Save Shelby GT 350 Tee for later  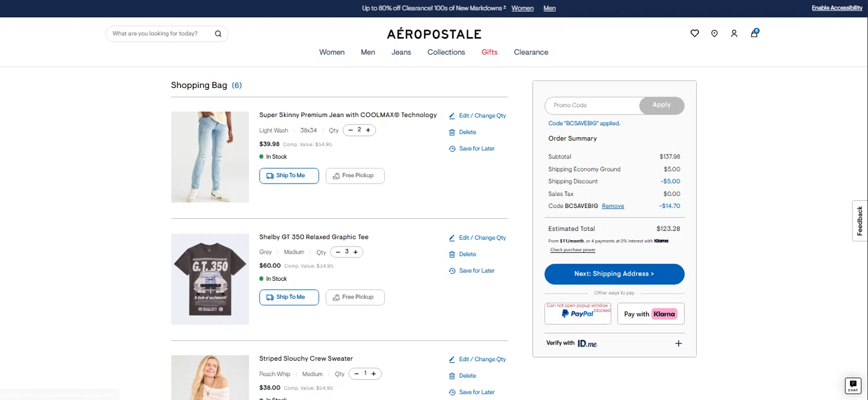[472, 270]
